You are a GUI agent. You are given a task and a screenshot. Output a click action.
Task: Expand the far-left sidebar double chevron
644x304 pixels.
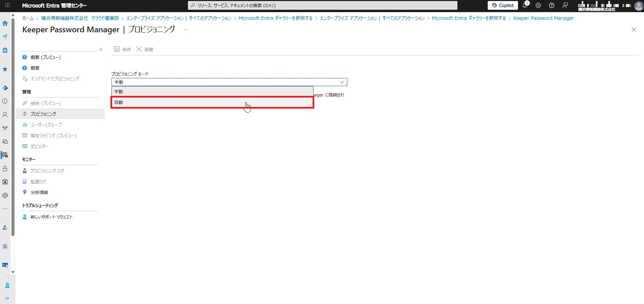7,298
